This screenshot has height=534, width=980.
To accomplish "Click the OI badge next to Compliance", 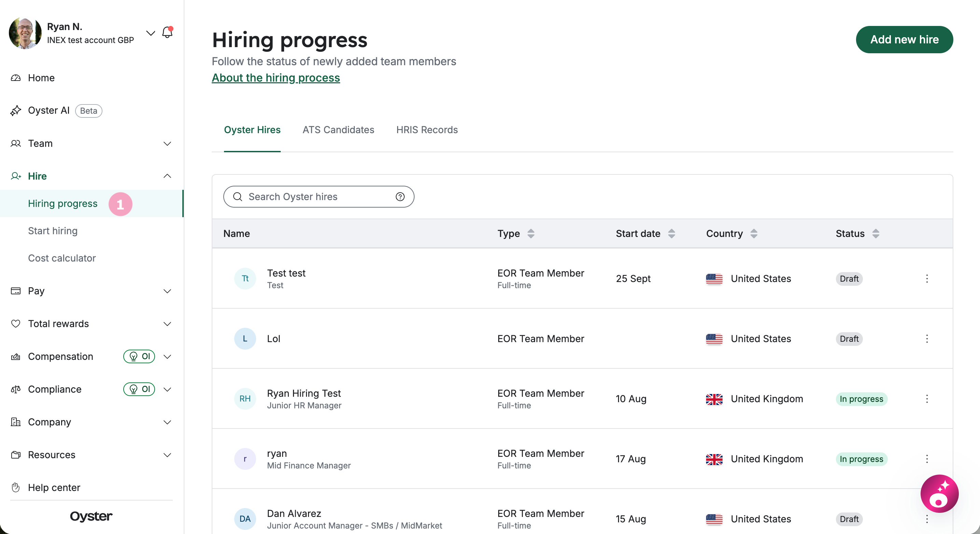I will pos(139,389).
